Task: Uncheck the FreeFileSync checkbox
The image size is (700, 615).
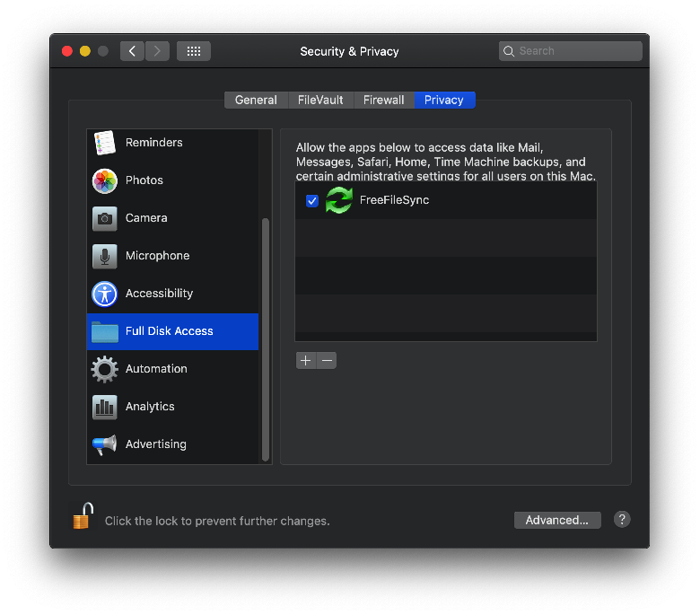Action: (x=312, y=201)
